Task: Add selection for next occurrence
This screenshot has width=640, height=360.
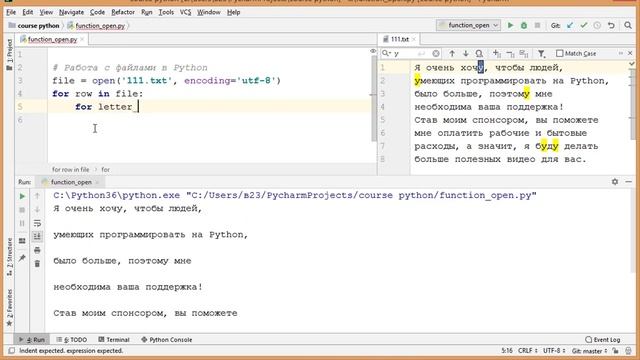Action: coord(496,53)
